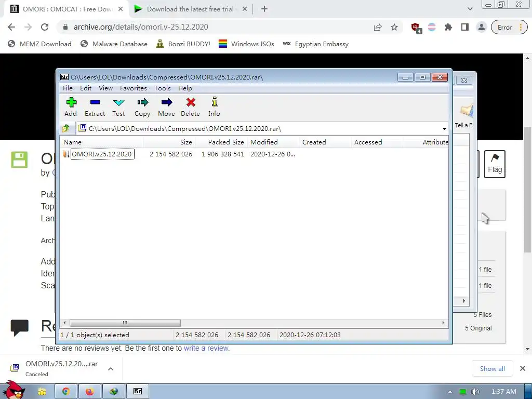Open the Bonzi BUDDY! bookmark
The height and width of the screenshot is (399, 532).
pyautogui.click(x=183, y=44)
